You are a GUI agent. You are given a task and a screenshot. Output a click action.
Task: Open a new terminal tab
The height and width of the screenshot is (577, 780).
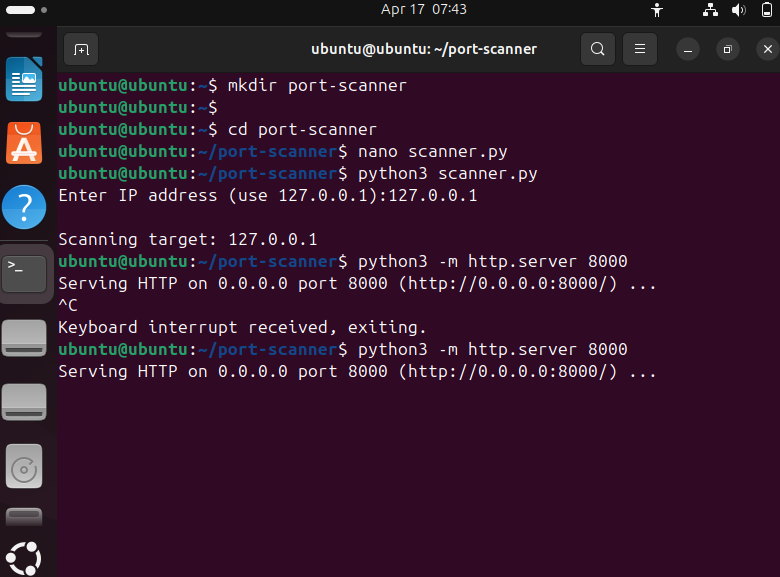tap(81, 49)
